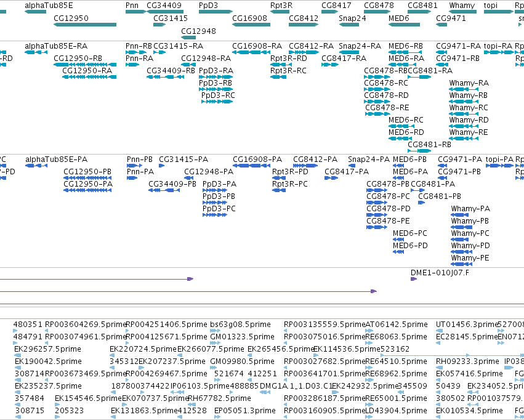Click protein label CG8481-PB

tap(440, 197)
